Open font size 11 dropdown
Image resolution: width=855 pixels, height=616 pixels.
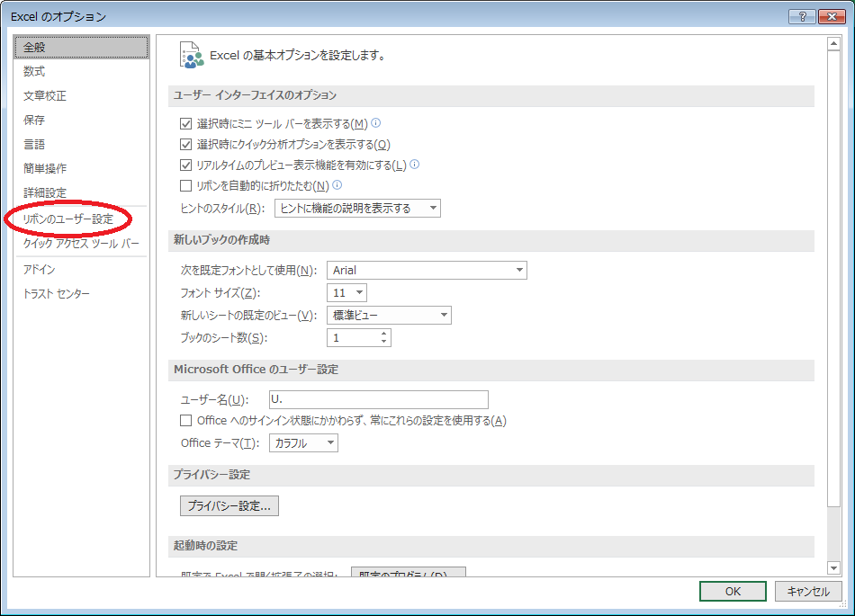click(346, 293)
